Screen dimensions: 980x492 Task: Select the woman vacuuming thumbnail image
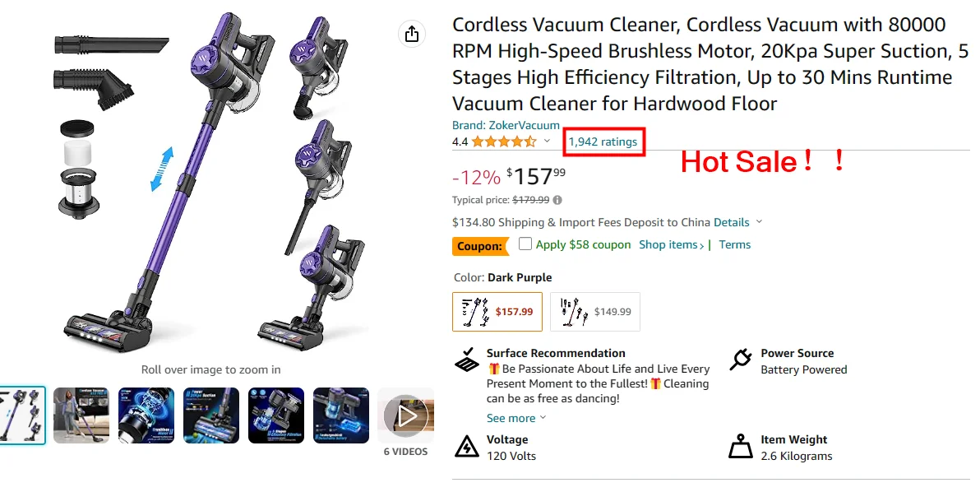81,415
